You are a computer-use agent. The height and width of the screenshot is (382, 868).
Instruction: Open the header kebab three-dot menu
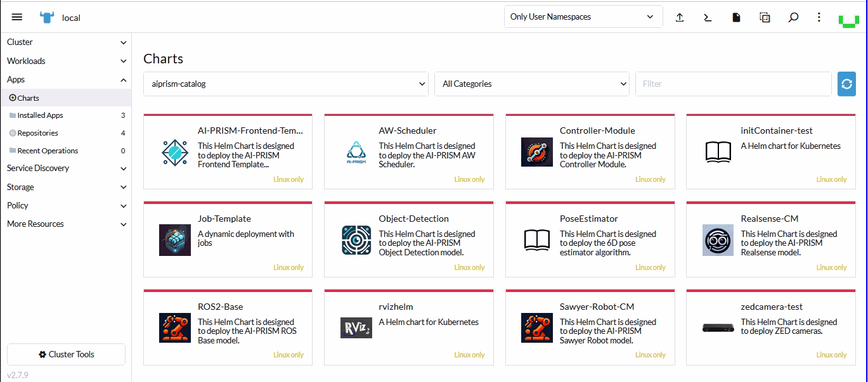(x=819, y=17)
